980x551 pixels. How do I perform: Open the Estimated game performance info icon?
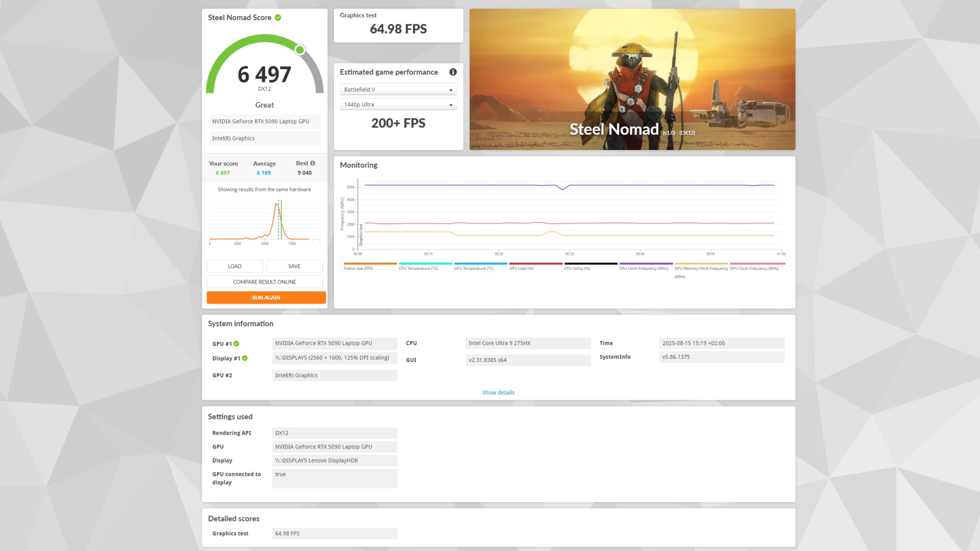pyautogui.click(x=453, y=72)
